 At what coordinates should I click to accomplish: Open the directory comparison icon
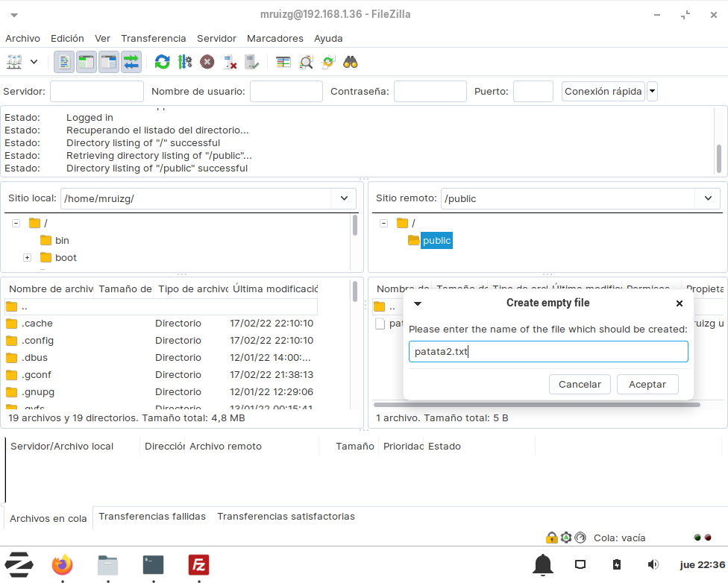283,62
